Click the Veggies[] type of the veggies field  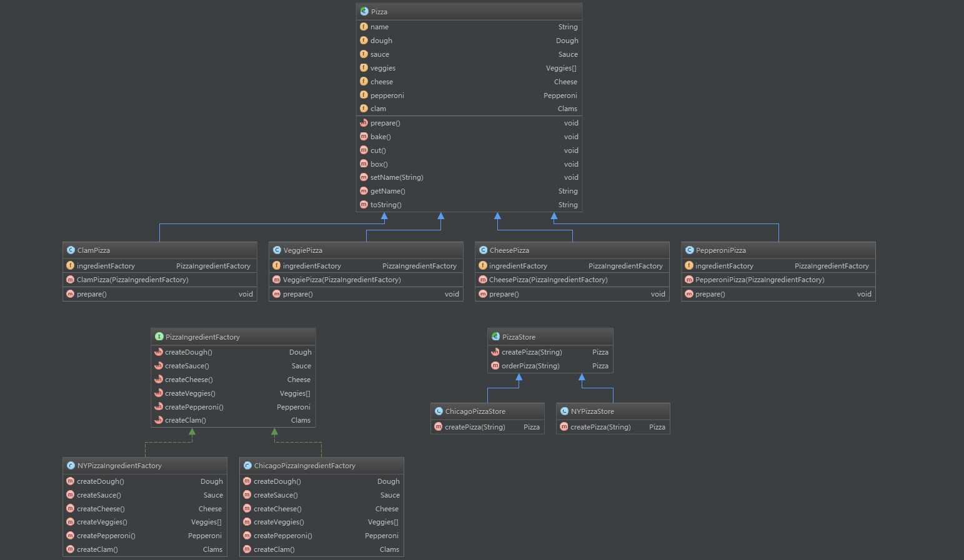point(561,68)
